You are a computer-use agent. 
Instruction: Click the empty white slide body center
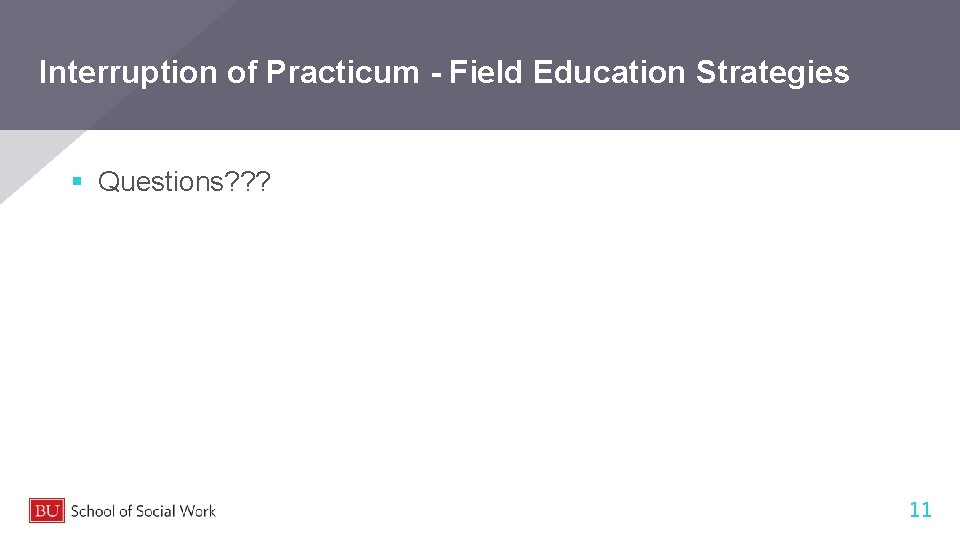click(480, 330)
